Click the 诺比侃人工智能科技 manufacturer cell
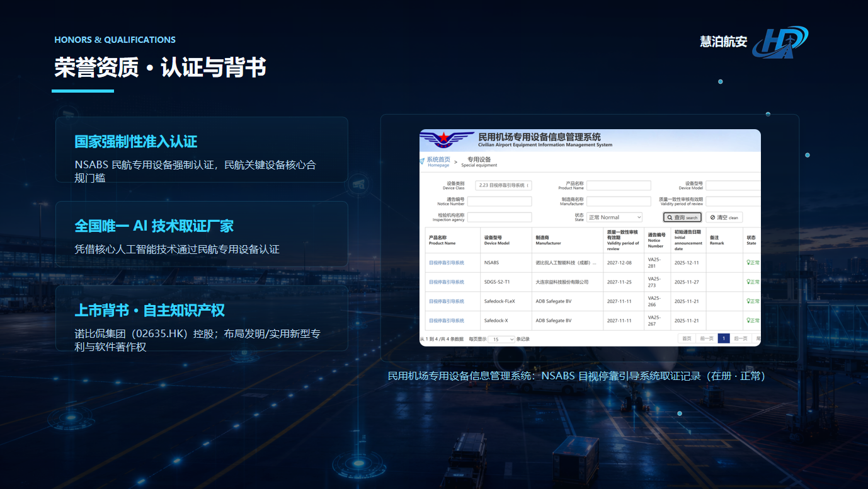 566,262
